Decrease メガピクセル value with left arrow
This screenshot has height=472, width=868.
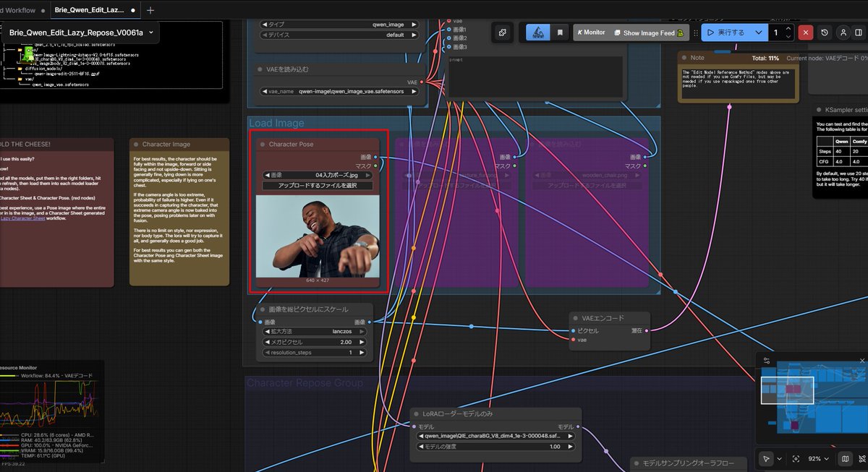tap(267, 342)
